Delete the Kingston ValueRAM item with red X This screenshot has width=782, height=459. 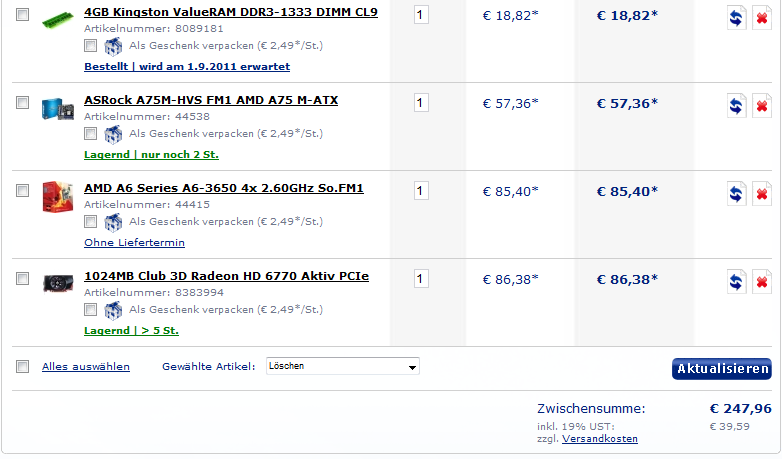click(762, 18)
